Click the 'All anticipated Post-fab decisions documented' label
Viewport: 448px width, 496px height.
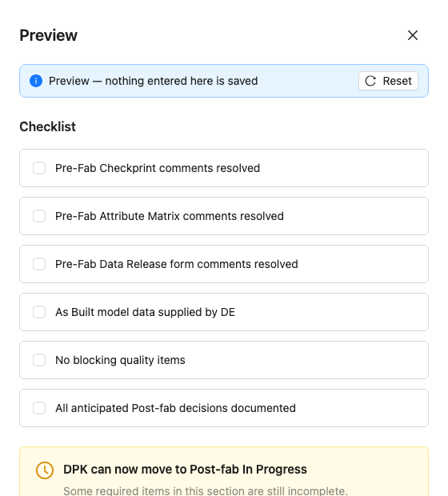point(175,408)
